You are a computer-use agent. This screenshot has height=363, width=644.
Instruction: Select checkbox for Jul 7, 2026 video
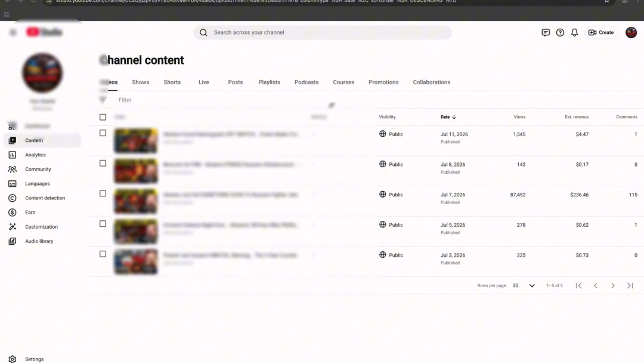103,193
